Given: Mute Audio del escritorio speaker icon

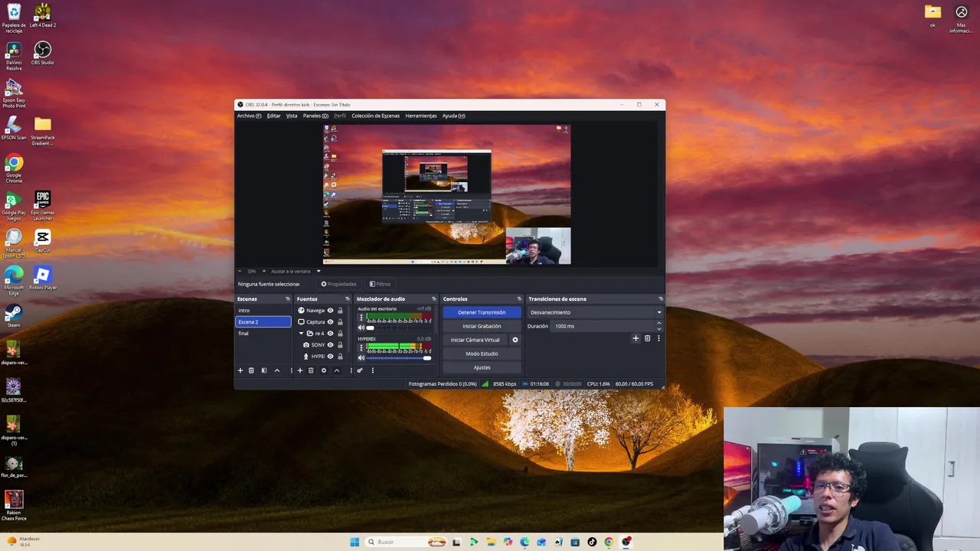Looking at the screenshot, I should click(361, 328).
